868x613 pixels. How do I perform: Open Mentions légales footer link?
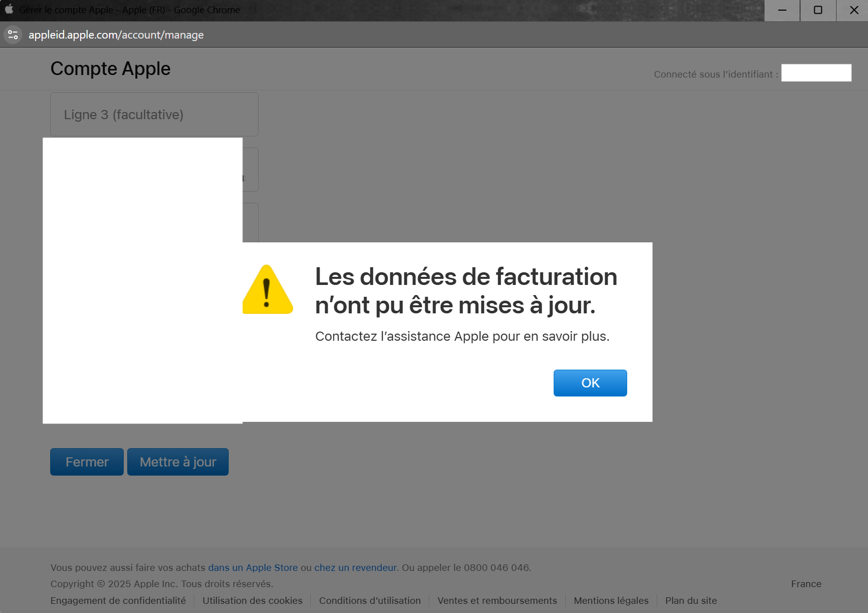611,601
